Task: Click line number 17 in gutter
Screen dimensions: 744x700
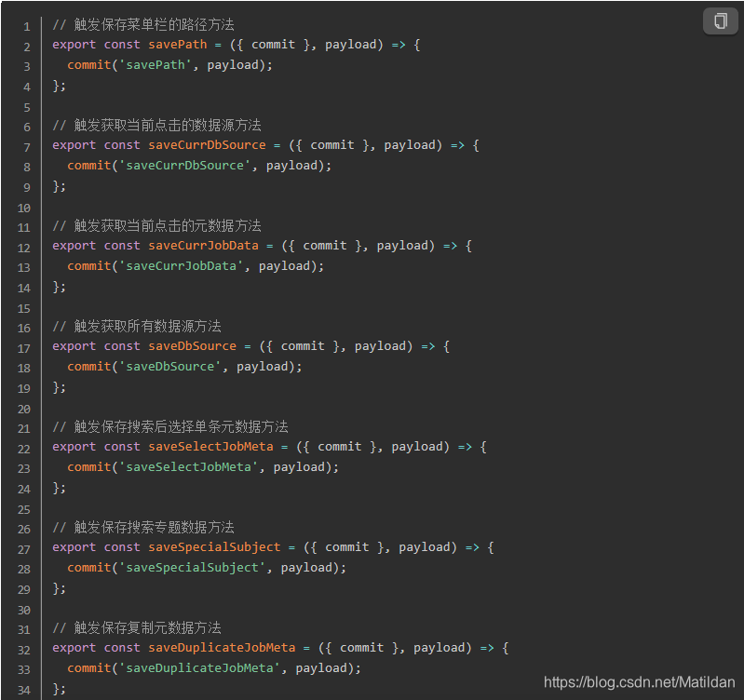Action: (x=23, y=348)
